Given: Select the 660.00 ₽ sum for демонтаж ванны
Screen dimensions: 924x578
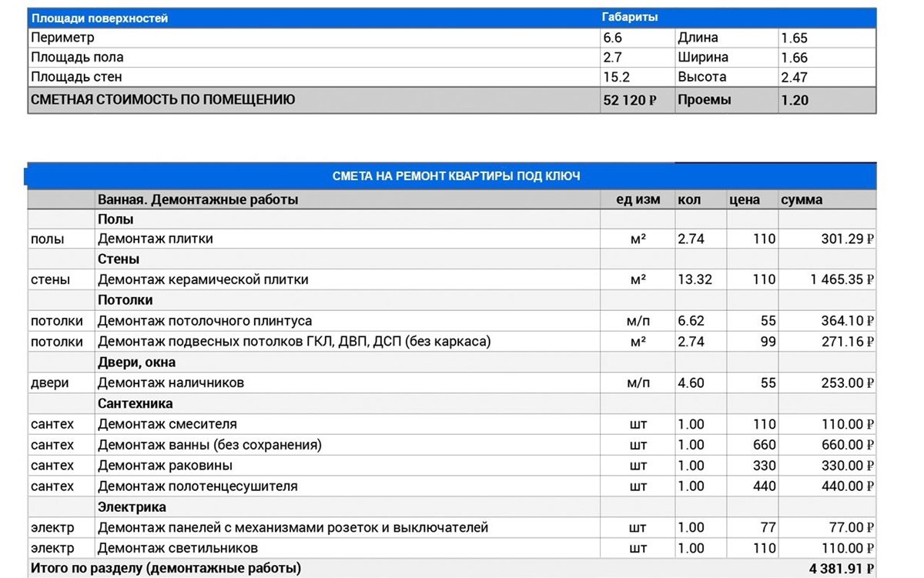Looking at the screenshot, I should (x=843, y=444).
